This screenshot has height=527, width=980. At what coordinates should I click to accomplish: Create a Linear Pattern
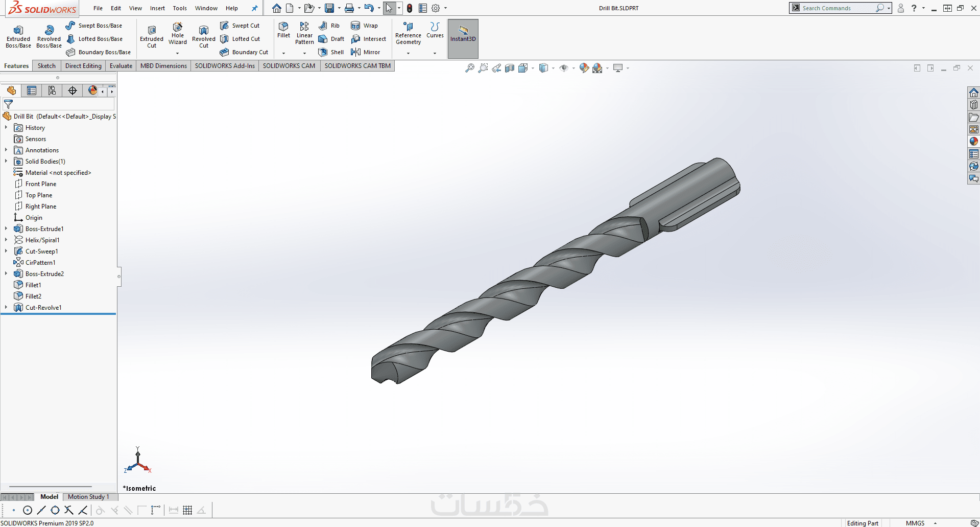(304, 33)
